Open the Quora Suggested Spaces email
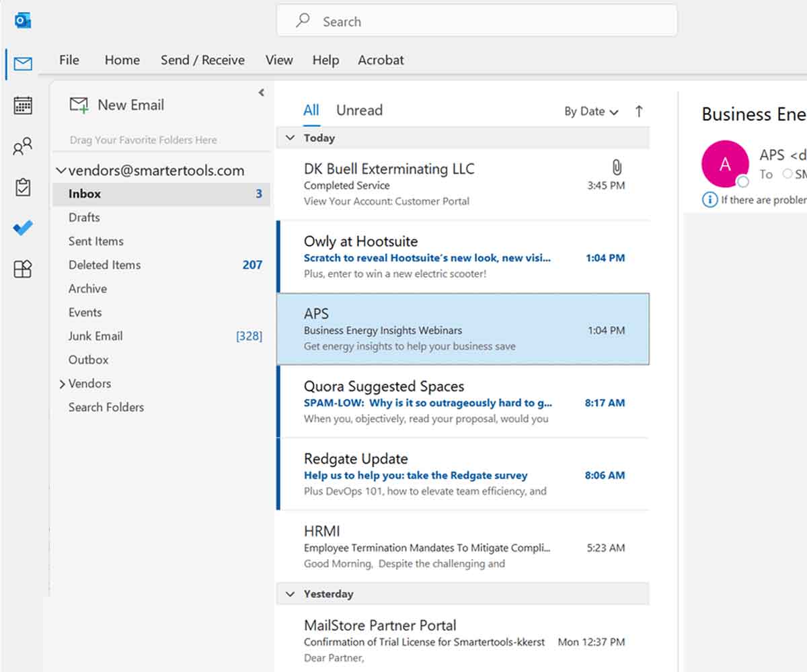 pyautogui.click(x=463, y=402)
